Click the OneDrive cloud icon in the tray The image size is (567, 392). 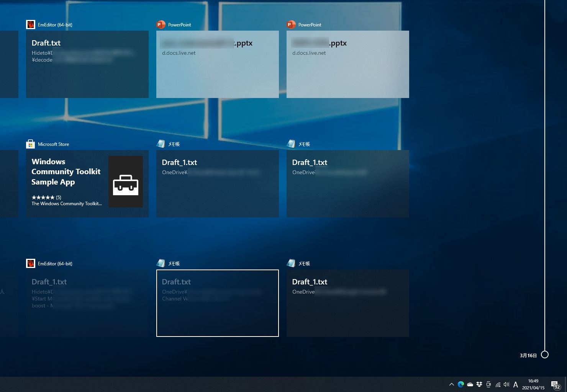click(470, 384)
